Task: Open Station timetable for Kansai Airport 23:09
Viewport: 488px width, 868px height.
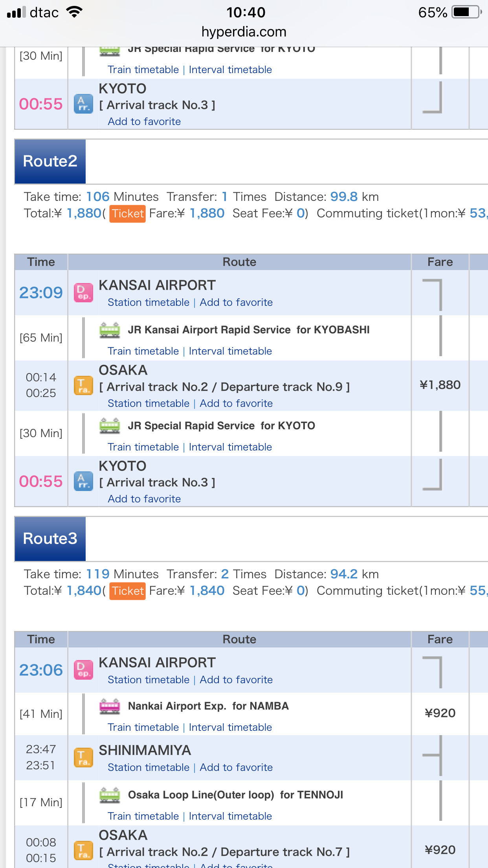Action: (149, 302)
